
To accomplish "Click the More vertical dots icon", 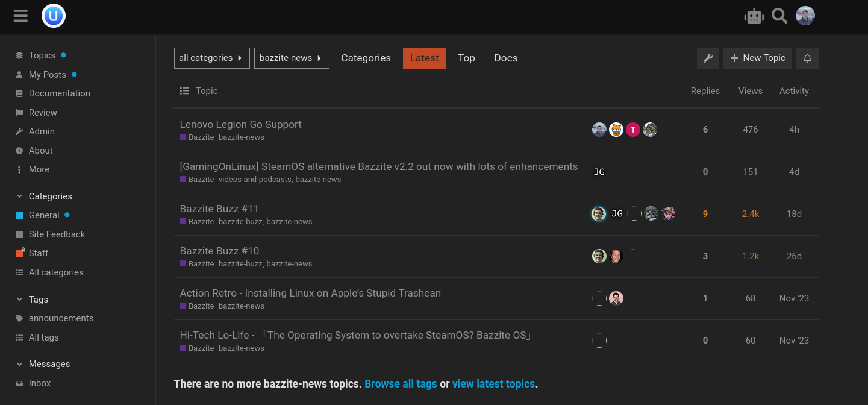I will [19, 169].
